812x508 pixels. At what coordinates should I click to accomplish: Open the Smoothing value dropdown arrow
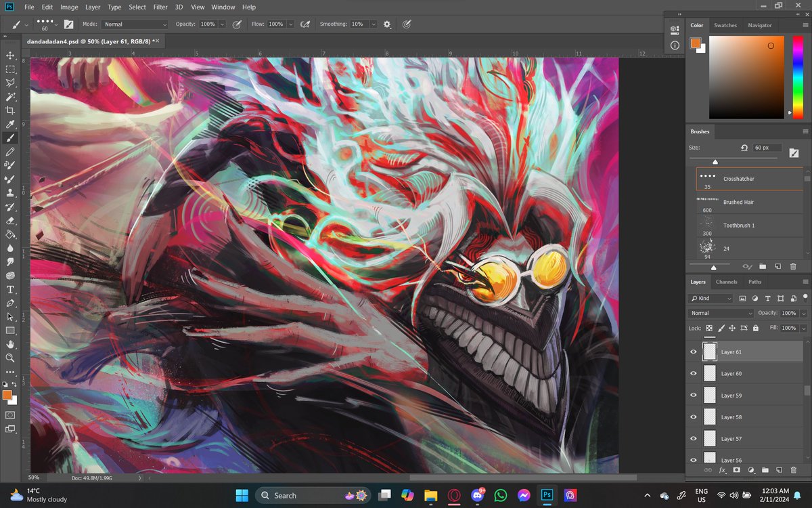[x=375, y=24]
